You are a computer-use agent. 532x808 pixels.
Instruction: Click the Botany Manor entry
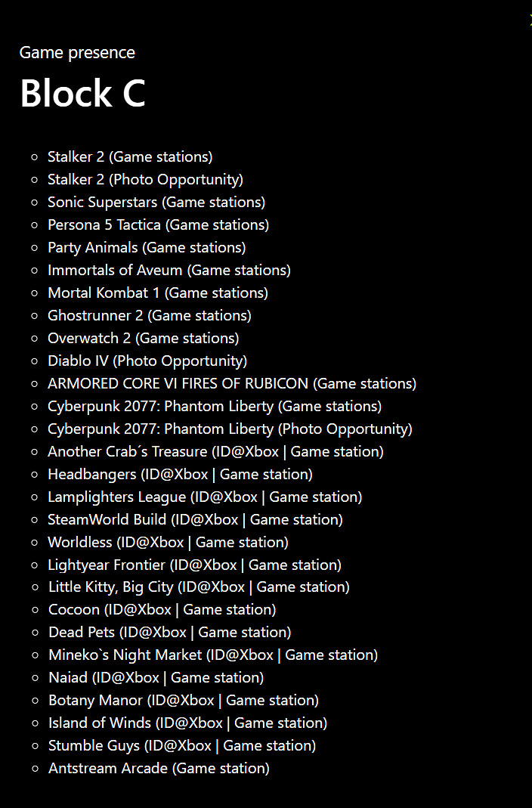(184, 701)
